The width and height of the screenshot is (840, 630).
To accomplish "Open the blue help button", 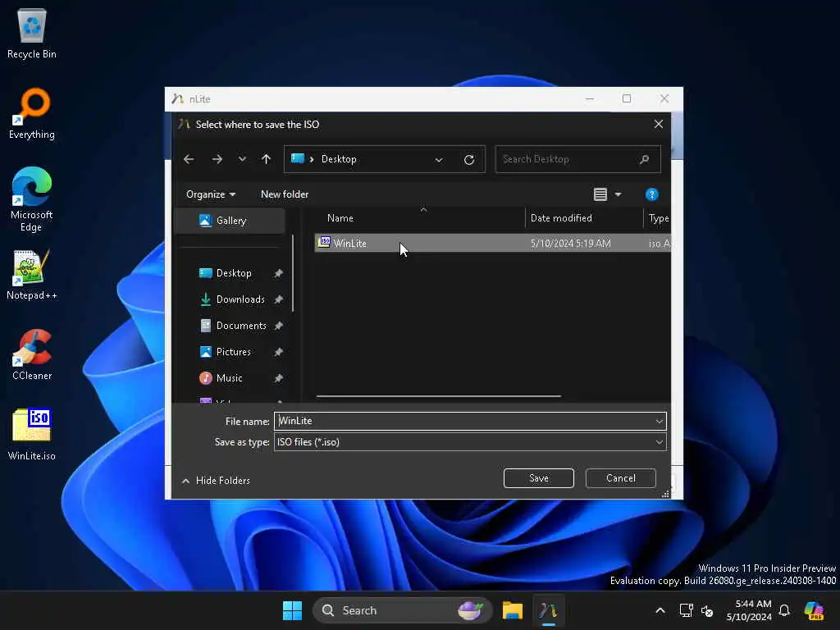I will 651,194.
